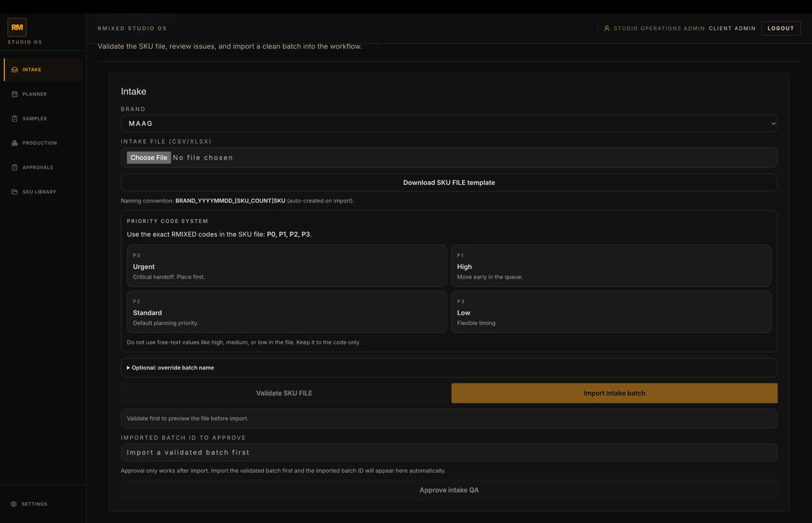The height and width of the screenshot is (523, 812).
Task: Expand Optional: override batch name section
Action: click(172, 367)
